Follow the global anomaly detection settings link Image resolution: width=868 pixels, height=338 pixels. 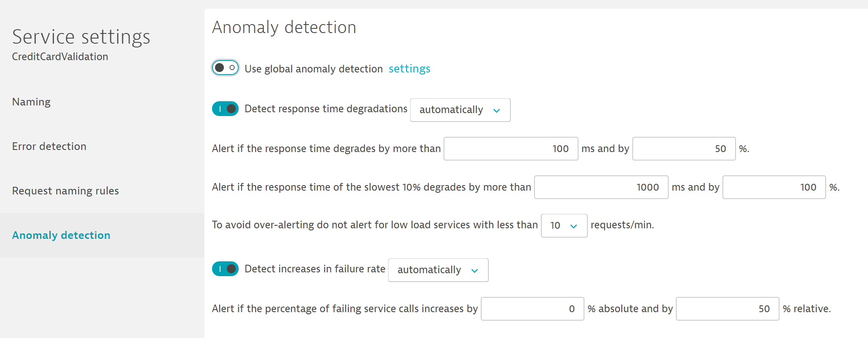point(409,69)
